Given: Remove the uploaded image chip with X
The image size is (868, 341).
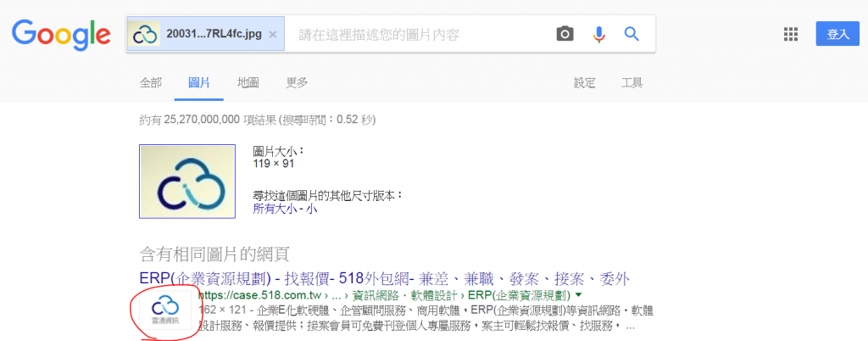Looking at the screenshot, I should coord(272,34).
